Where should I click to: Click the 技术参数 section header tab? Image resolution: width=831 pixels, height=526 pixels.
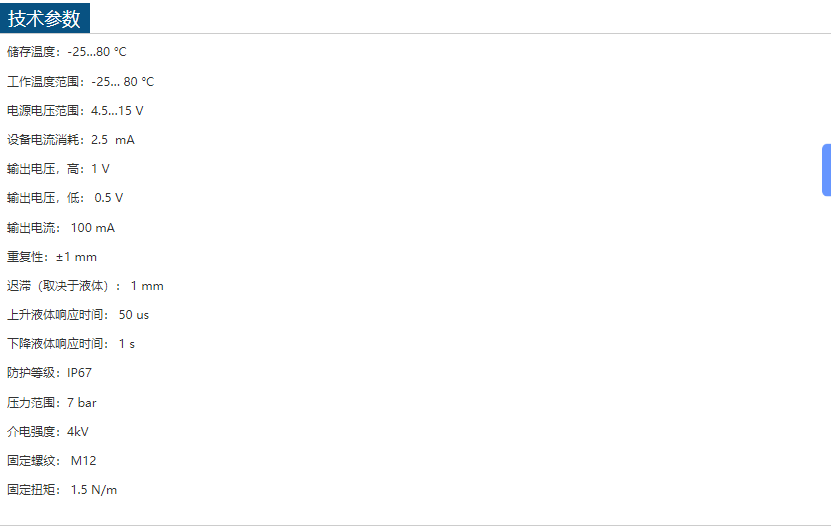point(45,18)
